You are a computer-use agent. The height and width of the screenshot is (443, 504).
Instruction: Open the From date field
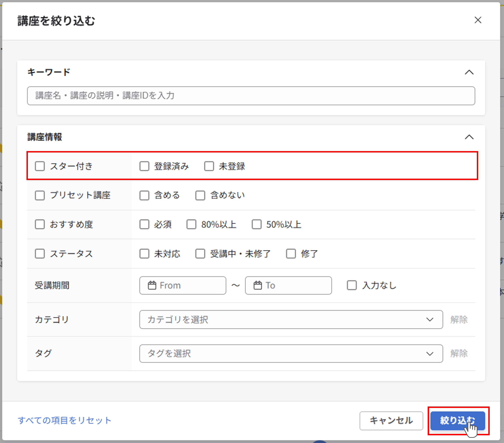(183, 285)
